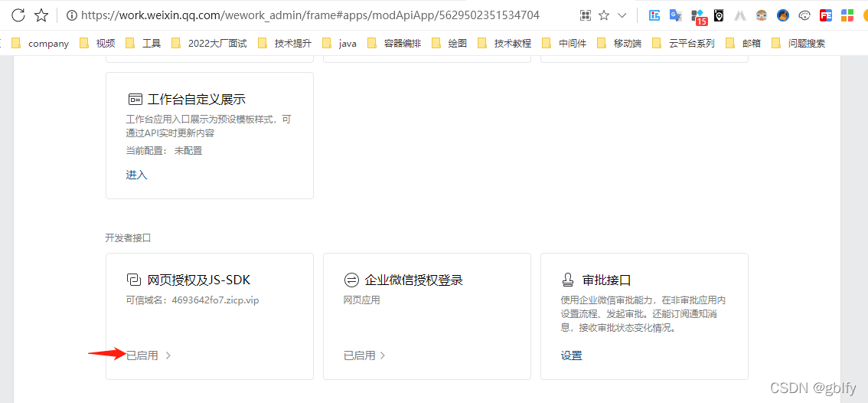Click the site info icon before the URL
Screen dimensions: 868x403
(71, 15)
